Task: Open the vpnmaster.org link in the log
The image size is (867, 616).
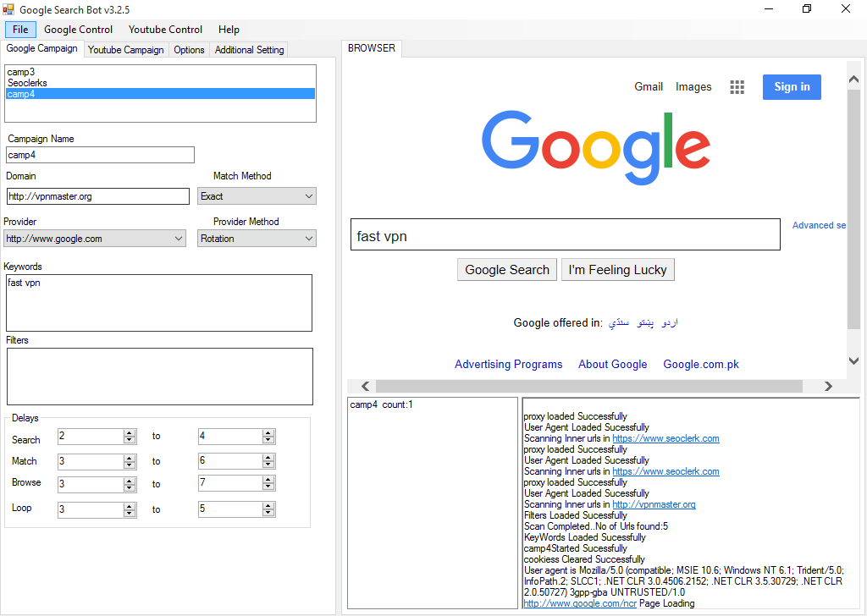Action: point(654,504)
